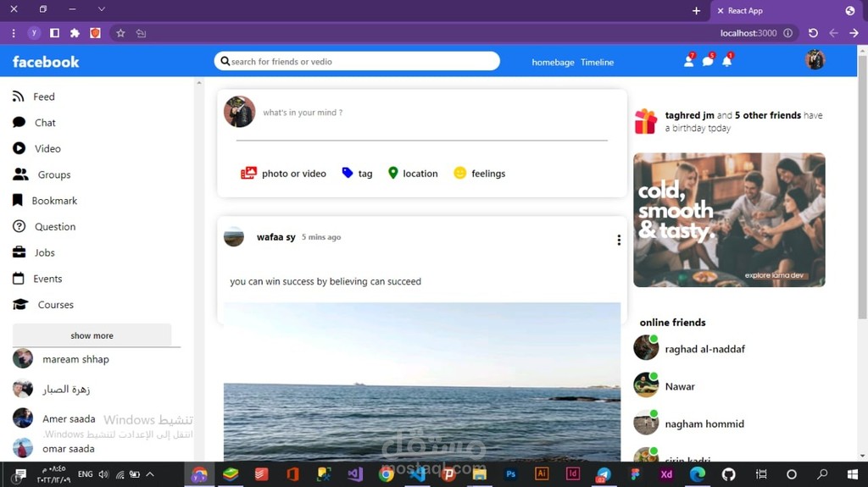Open Groups in the sidebar
868x487 pixels.
[x=42, y=174]
